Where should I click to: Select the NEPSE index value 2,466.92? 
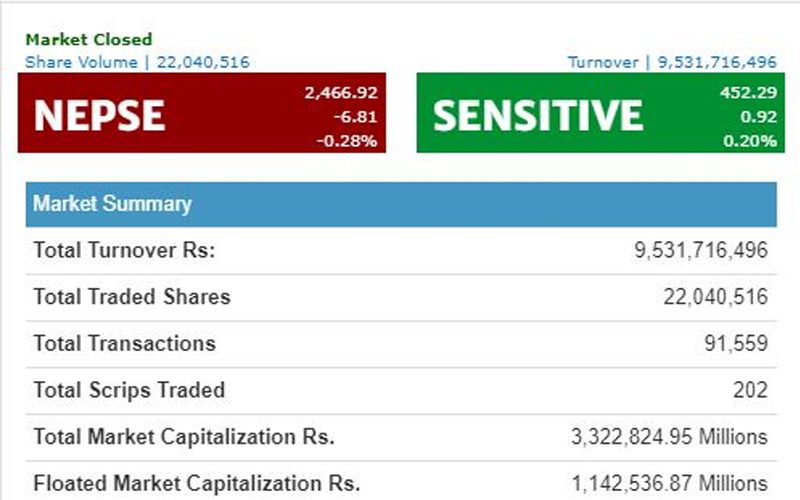(340, 93)
